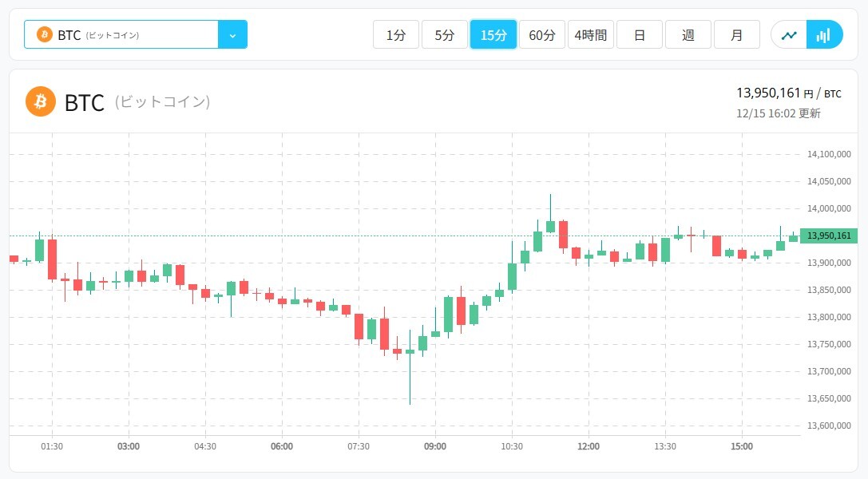The width and height of the screenshot is (868, 479).
Task: Choose the 4時間 interval
Action: click(591, 35)
